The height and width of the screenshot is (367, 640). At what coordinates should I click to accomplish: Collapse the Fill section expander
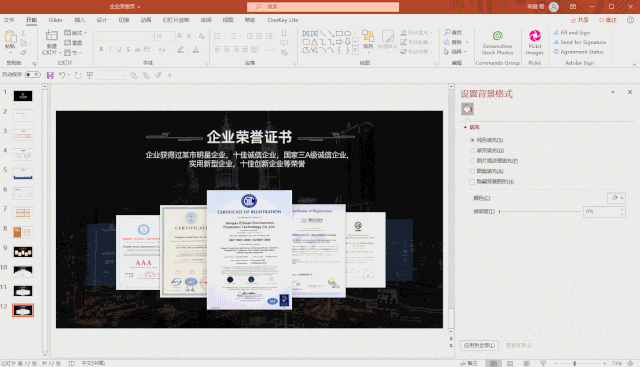pos(465,127)
